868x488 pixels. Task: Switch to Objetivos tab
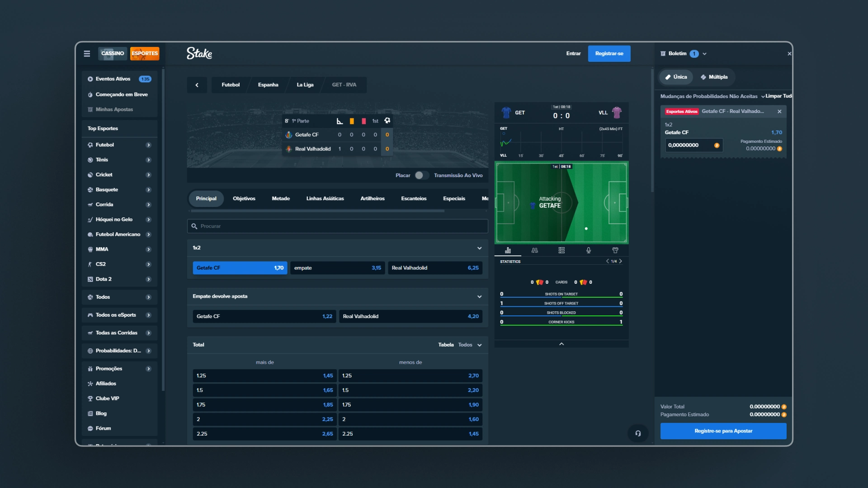(244, 199)
